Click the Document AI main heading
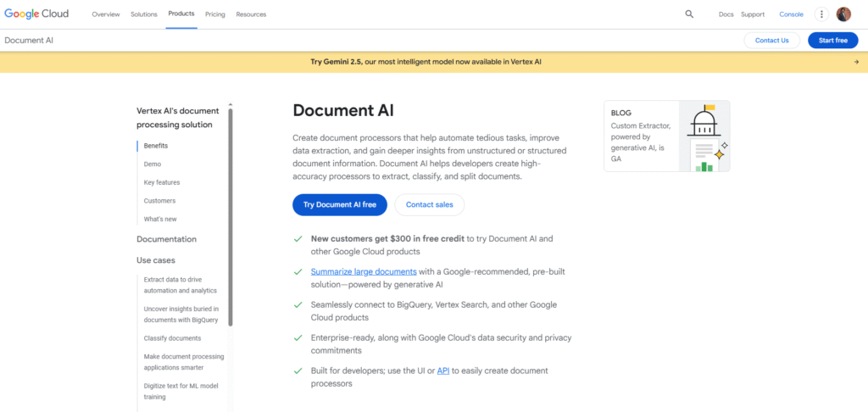 point(343,110)
